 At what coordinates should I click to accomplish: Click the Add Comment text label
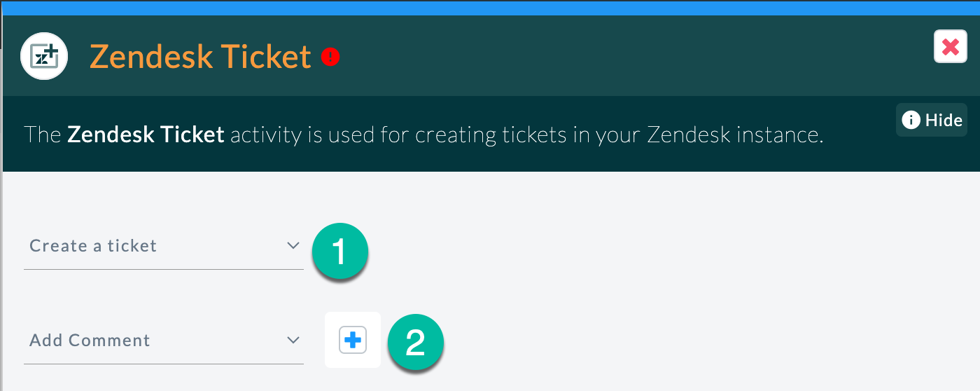90,341
